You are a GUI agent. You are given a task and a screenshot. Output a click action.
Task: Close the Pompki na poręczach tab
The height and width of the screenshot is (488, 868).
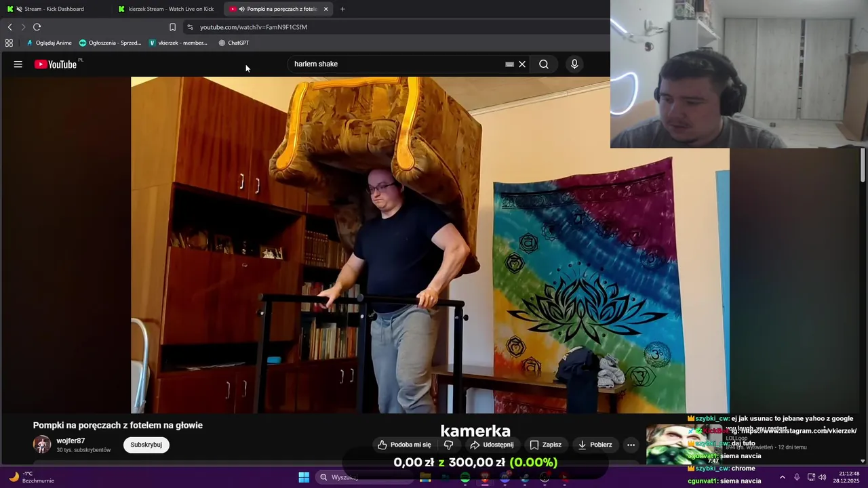click(326, 9)
